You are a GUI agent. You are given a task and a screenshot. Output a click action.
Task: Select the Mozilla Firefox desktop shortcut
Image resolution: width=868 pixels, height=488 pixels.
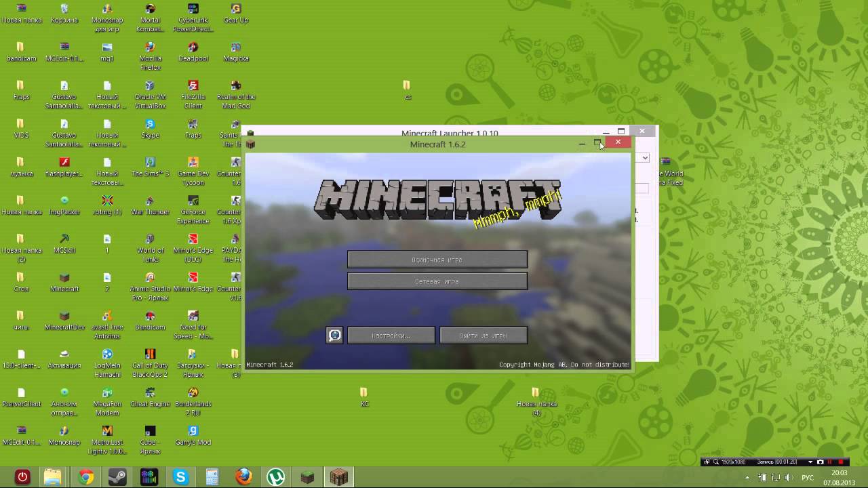point(150,57)
